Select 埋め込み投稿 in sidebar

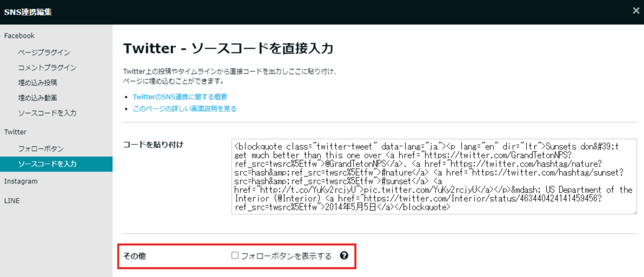37,83
